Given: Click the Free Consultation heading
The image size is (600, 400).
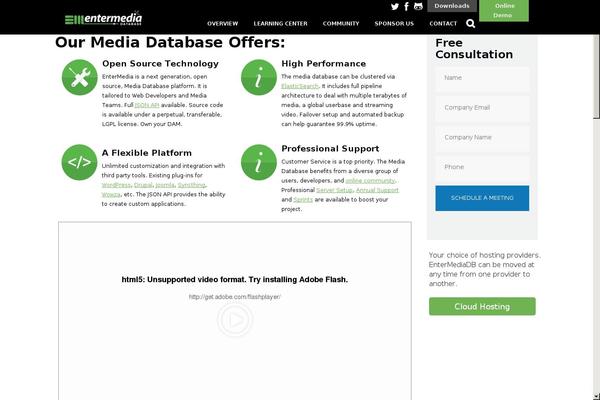Looking at the screenshot, I should (x=474, y=49).
